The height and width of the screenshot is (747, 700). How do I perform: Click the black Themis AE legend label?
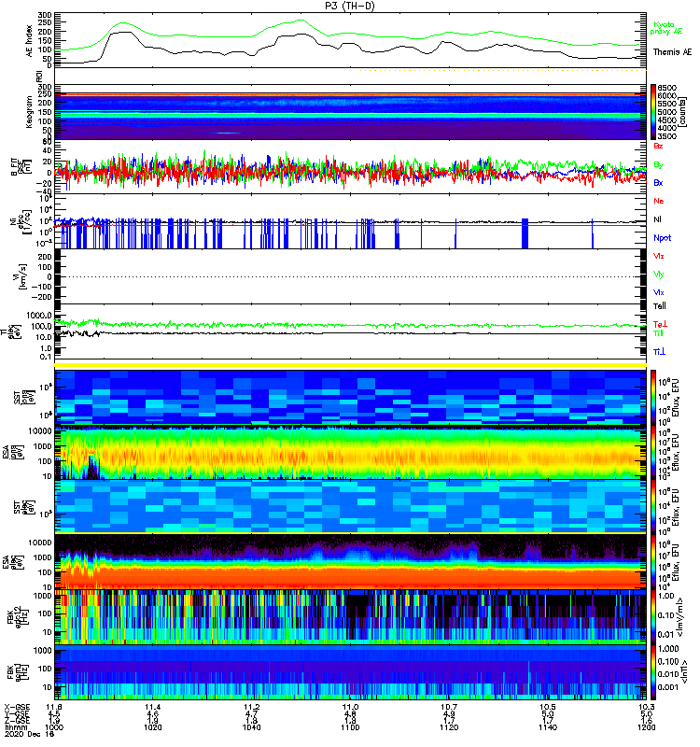(672, 51)
